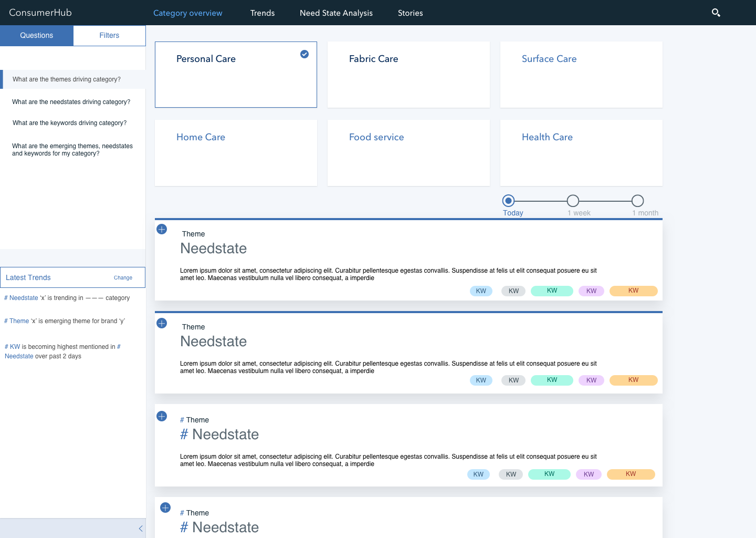
Task: Expand the first Needstate card plus icon
Action: [x=162, y=229]
